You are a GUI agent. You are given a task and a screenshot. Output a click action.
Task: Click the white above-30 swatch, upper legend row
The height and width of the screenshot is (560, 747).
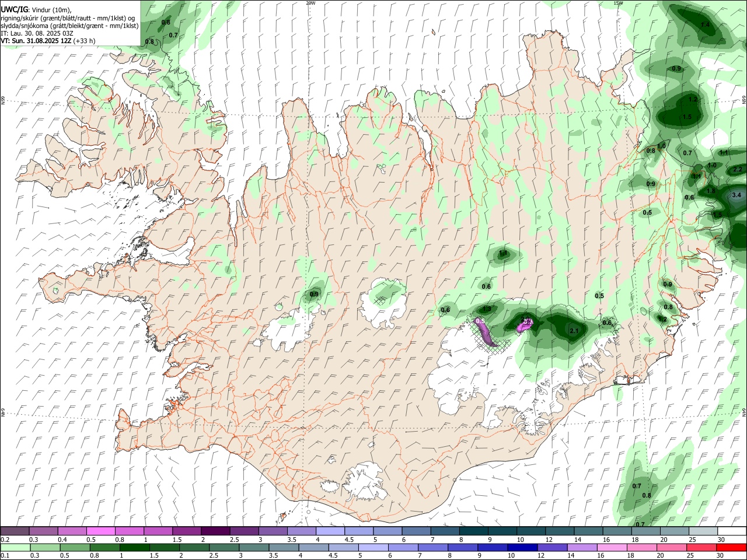point(732,531)
